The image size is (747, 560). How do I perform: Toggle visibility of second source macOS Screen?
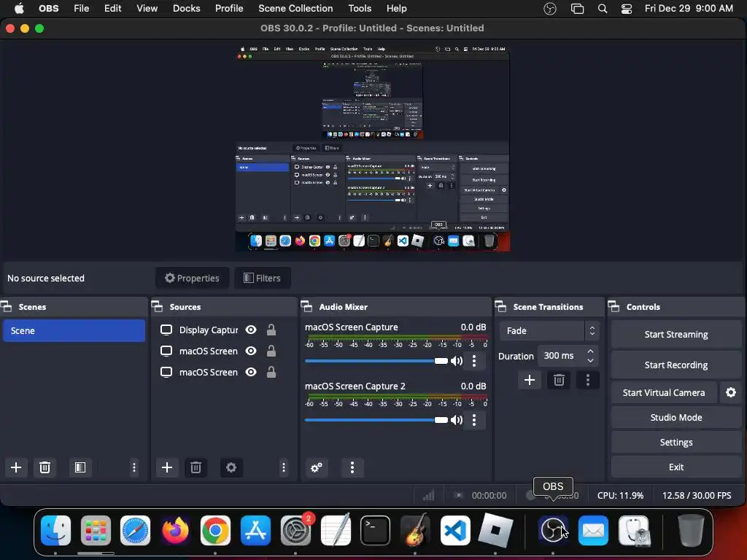(251, 351)
